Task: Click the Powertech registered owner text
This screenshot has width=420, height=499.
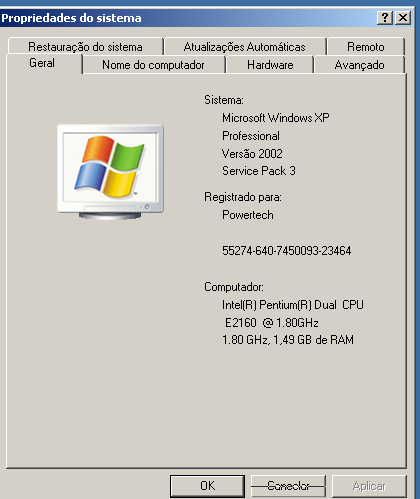Action: pyautogui.click(x=248, y=215)
